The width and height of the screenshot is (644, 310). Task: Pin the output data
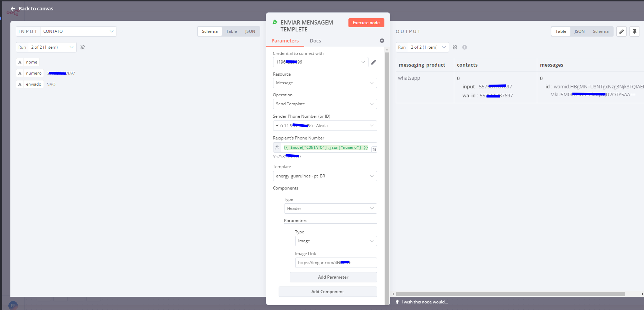[x=635, y=31]
